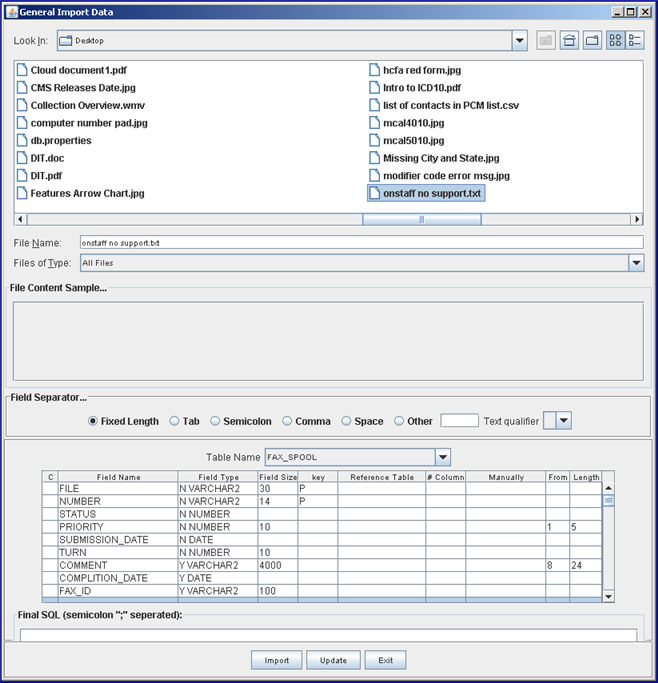The height and width of the screenshot is (683, 658).
Task: Select file icon of onstaff no support.txt
Action: click(x=374, y=193)
